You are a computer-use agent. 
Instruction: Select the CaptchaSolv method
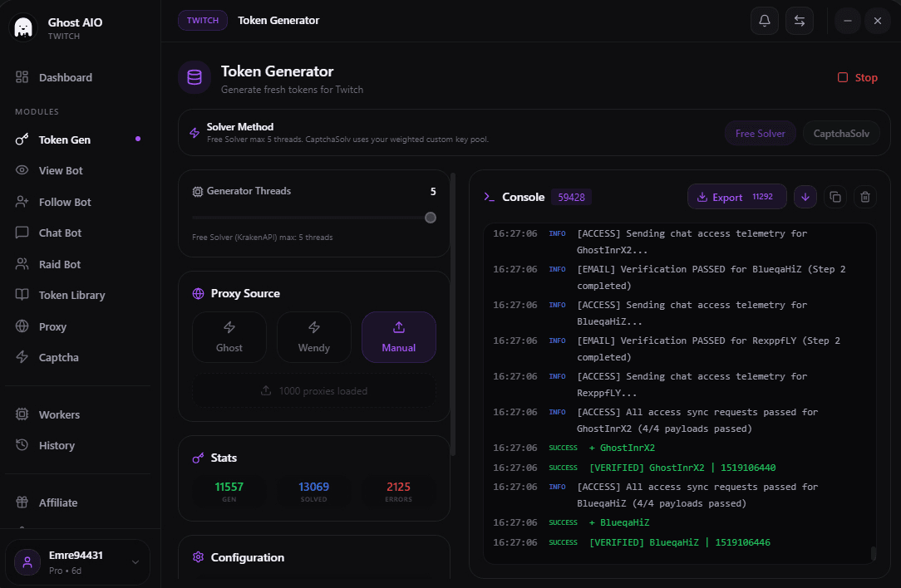click(x=840, y=133)
